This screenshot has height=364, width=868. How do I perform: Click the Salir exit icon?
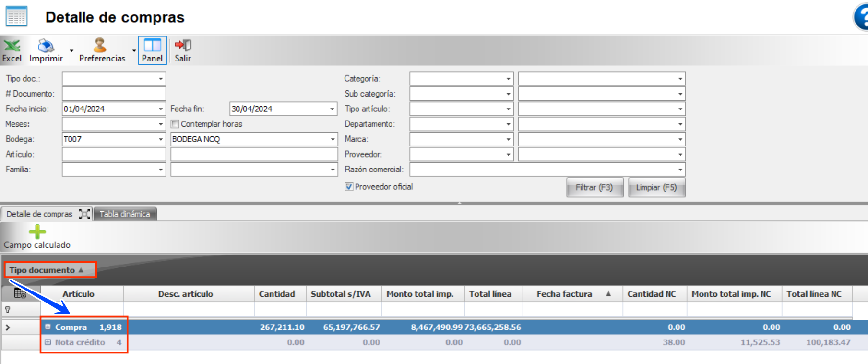tap(182, 47)
